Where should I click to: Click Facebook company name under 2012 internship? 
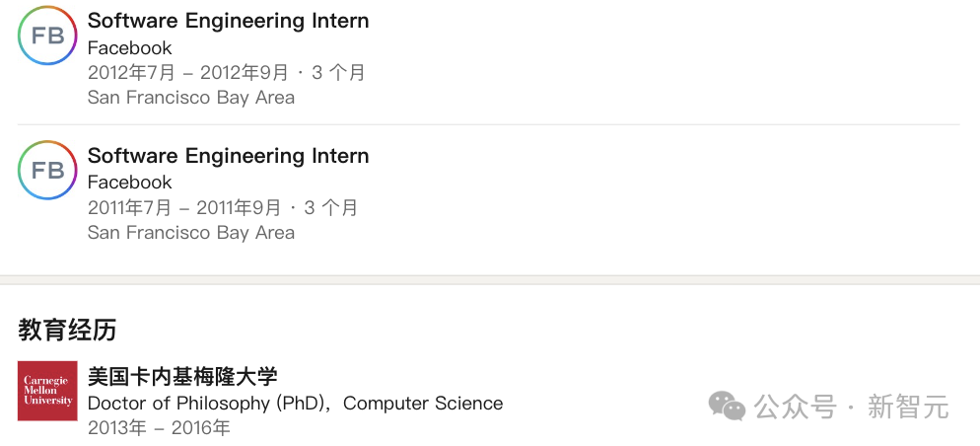129,47
